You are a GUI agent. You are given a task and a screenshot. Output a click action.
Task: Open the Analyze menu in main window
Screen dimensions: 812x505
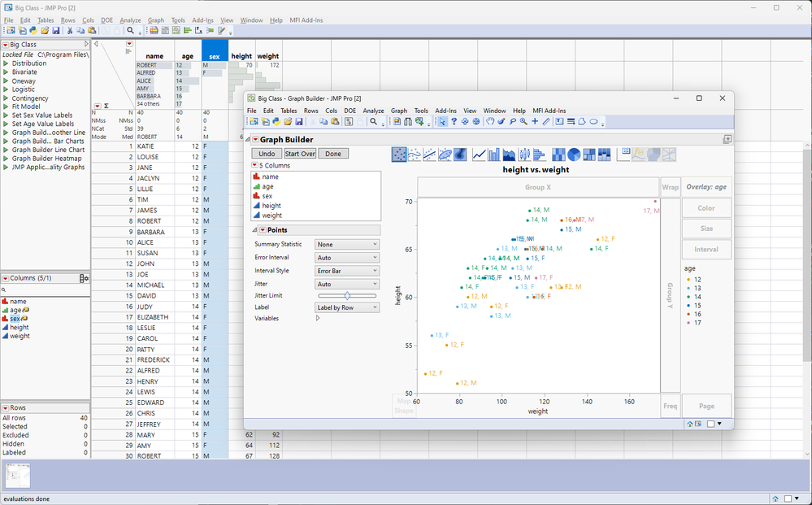tap(130, 20)
